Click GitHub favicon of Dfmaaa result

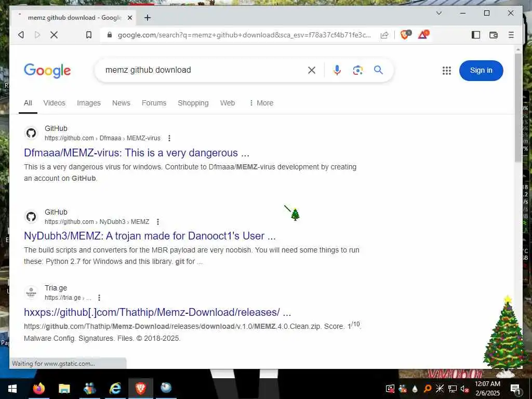(31, 133)
